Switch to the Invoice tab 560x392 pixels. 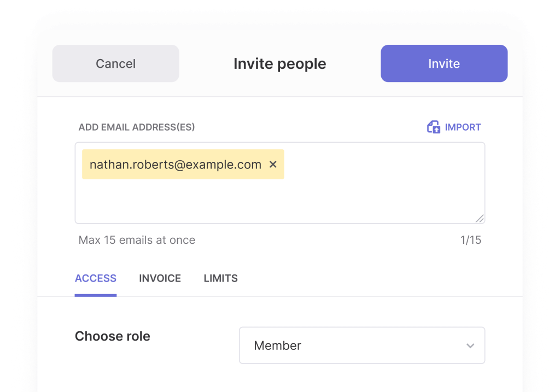[x=160, y=278]
